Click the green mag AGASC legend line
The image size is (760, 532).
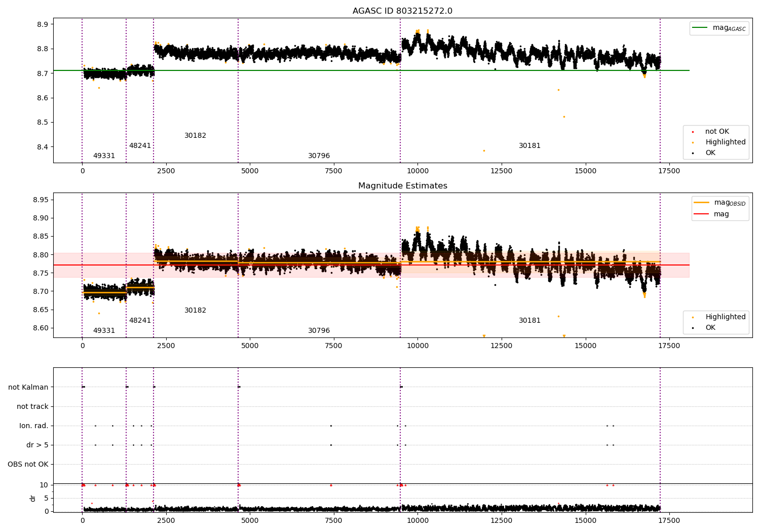click(700, 28)
